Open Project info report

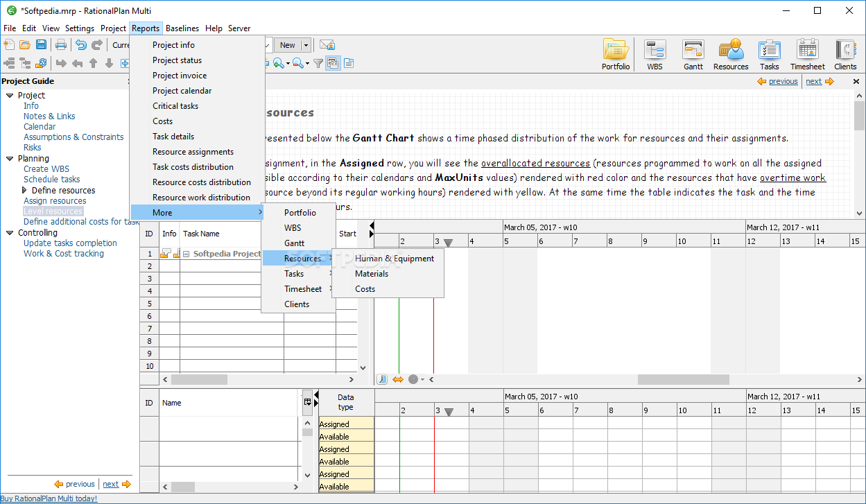(198, 45)
